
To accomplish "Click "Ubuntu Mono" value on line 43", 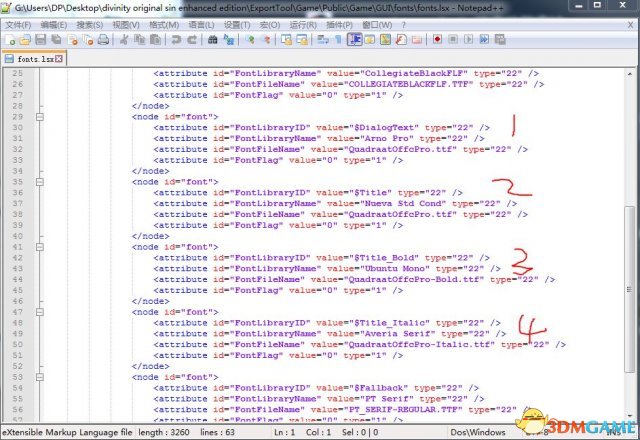I will [x=395, y=269].
